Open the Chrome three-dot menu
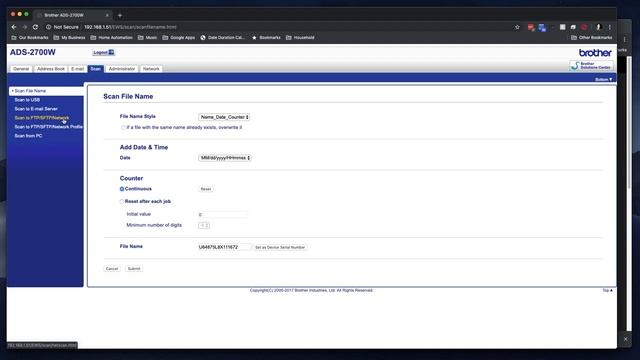The image size is (640, 360). (610, 27)
